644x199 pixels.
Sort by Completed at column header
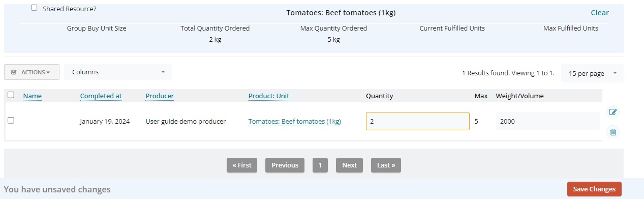(x=101, y=96)
